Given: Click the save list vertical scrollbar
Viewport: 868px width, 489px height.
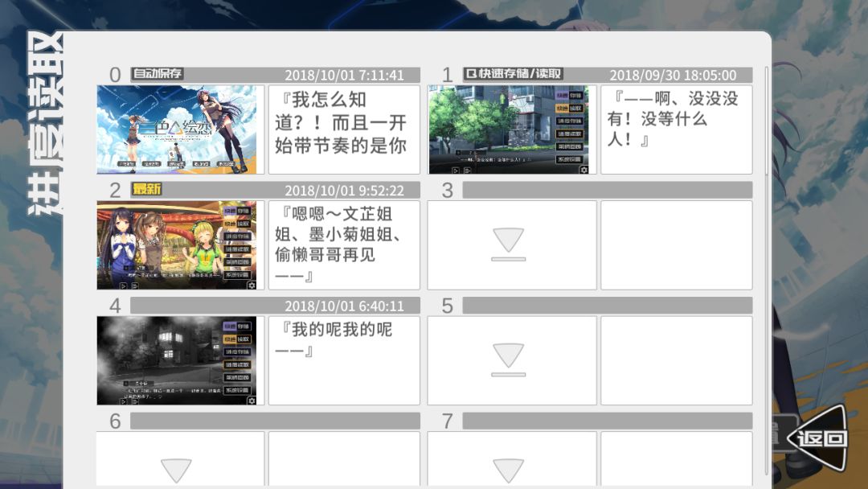Looking at the screenshot, I should [767, 270].
